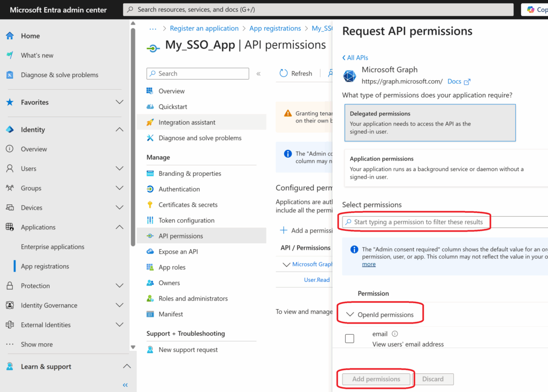The image size is (548, 392).
Task: Click Add a permission button
Action: (306, 230)
